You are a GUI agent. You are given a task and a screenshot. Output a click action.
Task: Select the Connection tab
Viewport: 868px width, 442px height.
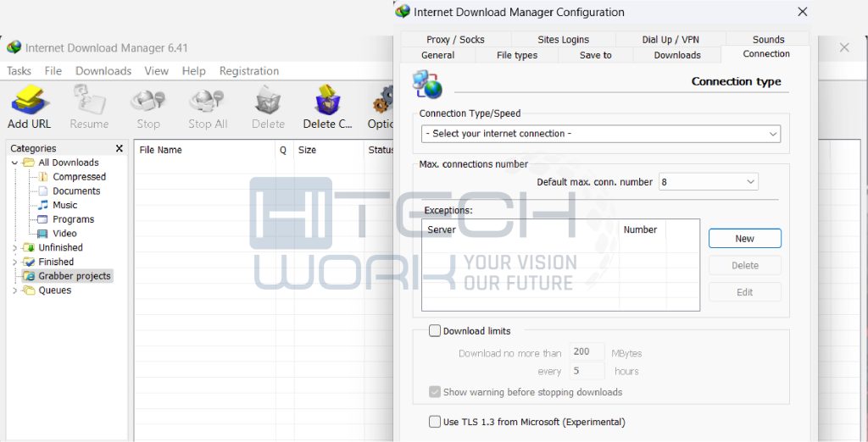point(766,53)
